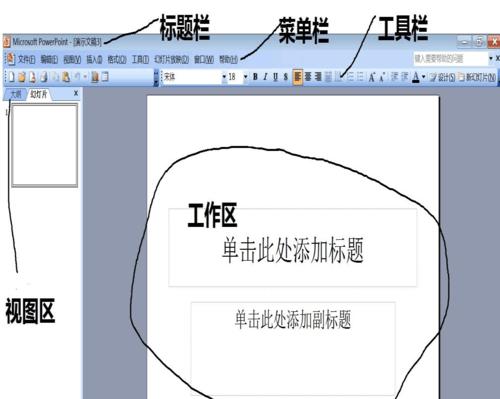Increase font size with the large A icon
The height and width of the screenshot is (399, 500).
pos(372,77)
